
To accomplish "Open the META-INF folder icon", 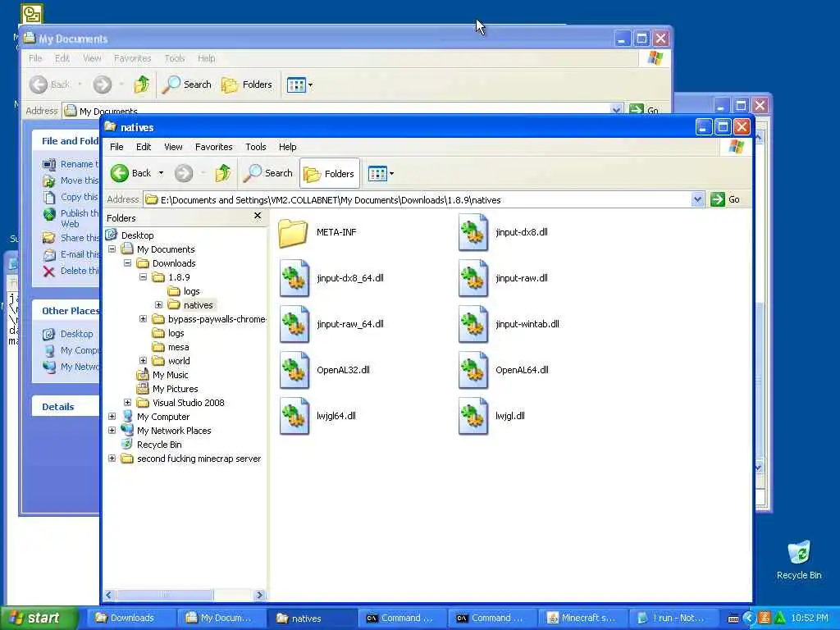I will point(293,232).
